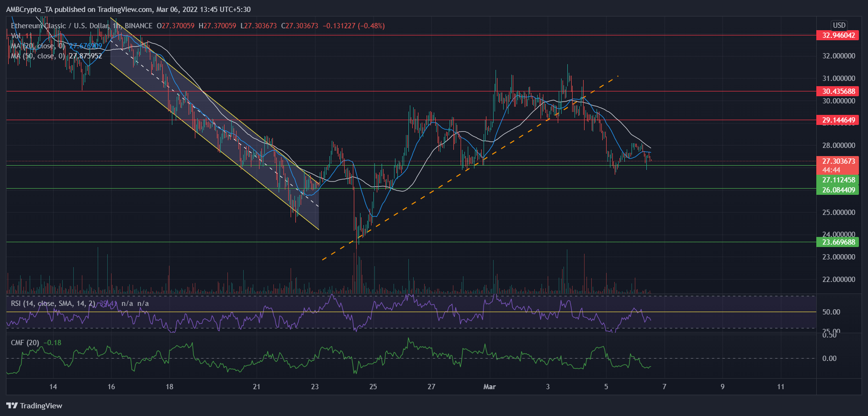This screenshot has width=868, height=416.
Task: Click the Mar date on time axis
Action: [489, 387]
